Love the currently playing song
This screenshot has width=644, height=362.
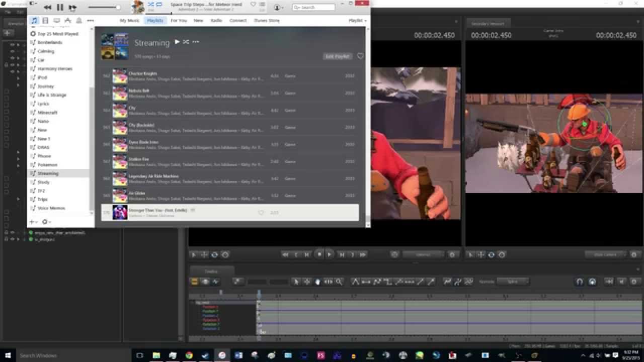(253, 4)
